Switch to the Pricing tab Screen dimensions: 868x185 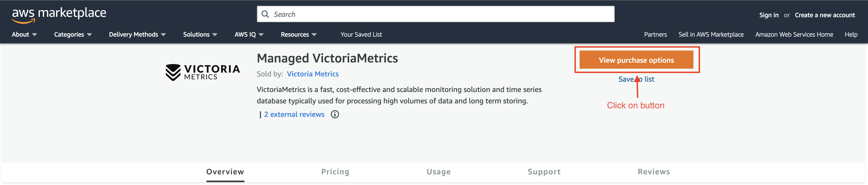coord(335,172)
